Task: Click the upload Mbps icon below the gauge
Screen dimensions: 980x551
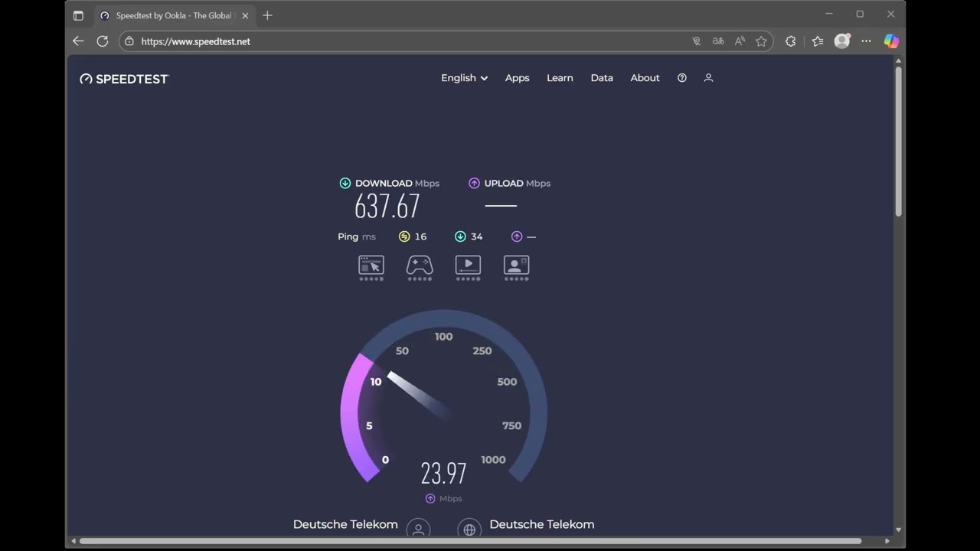Action: (x=430, y=498)
